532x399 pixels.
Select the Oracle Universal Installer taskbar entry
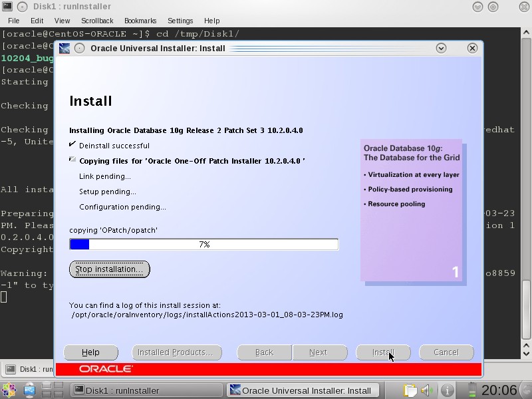point(303,390)
